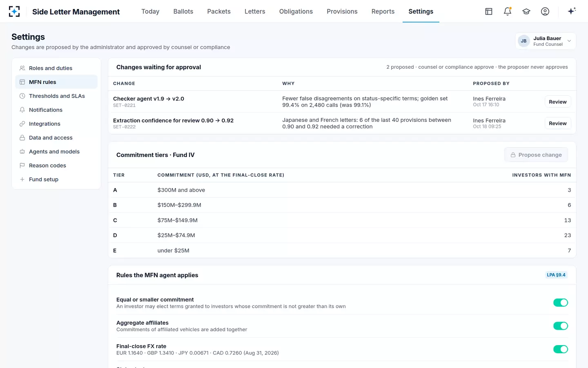Image resolution: width=588 pixels, height=368 pixels.
Task: Click the Commitment tiers · Fund IV heading
Action: click(x=156, y=155)
